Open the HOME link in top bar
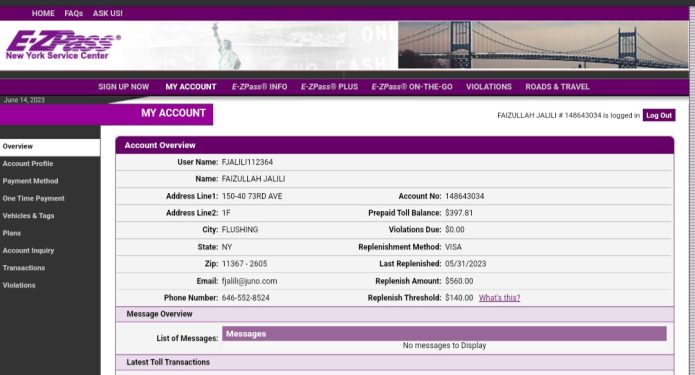The height and width of the screenshot is (375, 695). coord(43,13)
